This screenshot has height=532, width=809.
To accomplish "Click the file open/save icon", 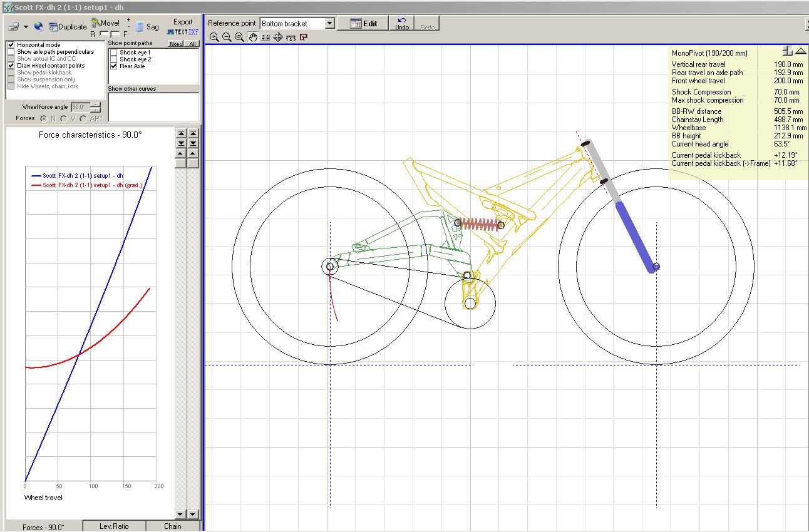I will [13, 27].
